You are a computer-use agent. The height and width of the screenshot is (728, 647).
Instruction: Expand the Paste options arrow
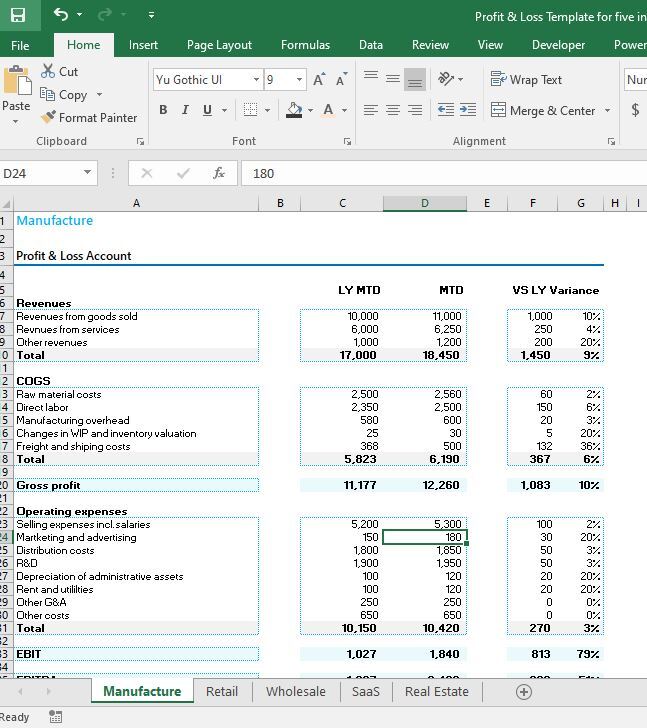pyautogui.click(x=15, y=122)
